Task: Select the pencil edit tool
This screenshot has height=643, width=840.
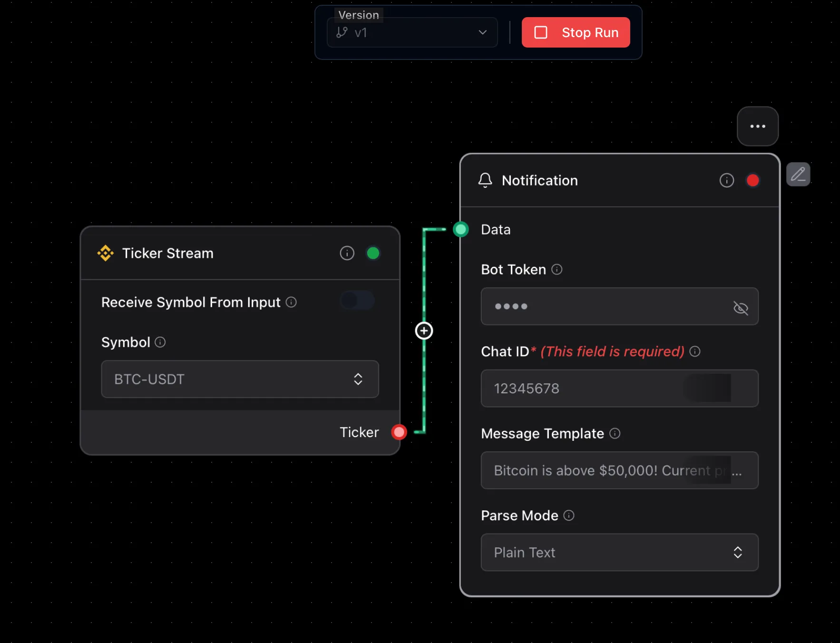Action: [798, 174]
